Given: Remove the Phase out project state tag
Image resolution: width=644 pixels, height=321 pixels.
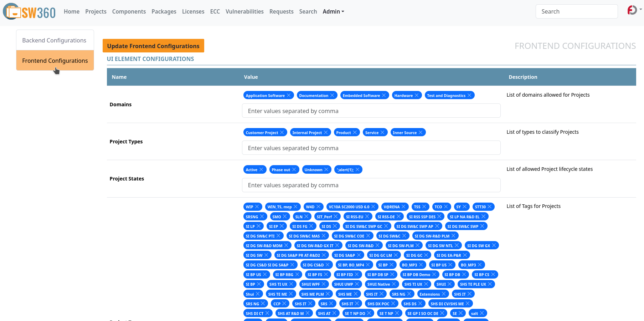Looking at the screenshot, I should 294,169.
